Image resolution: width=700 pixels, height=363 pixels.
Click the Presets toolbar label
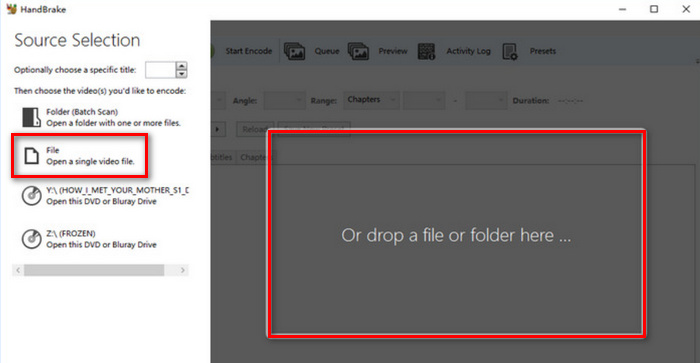(543, 51)
